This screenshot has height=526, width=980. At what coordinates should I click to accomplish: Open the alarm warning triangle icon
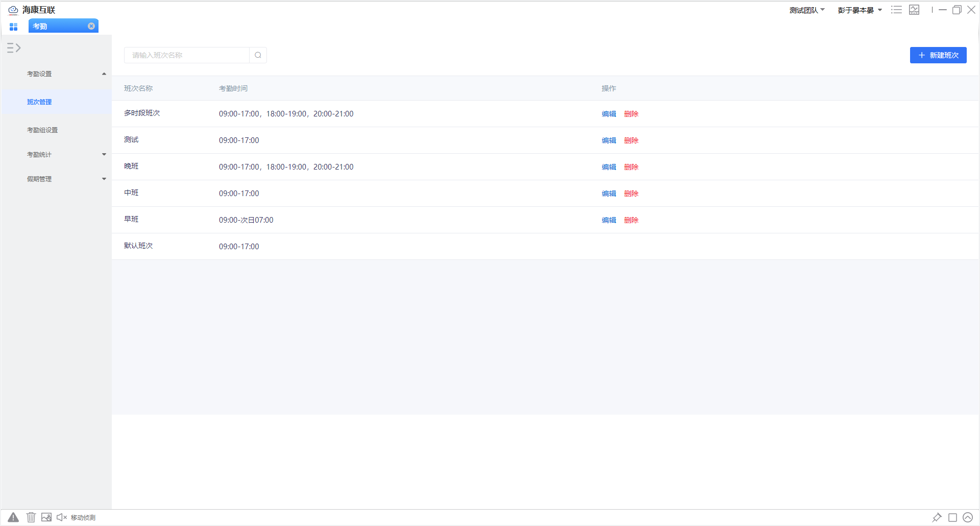[13, 517]
